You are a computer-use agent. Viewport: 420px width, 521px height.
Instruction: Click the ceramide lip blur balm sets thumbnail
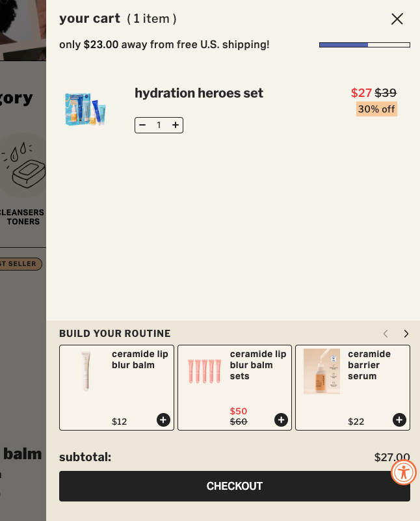pos(204,371)
